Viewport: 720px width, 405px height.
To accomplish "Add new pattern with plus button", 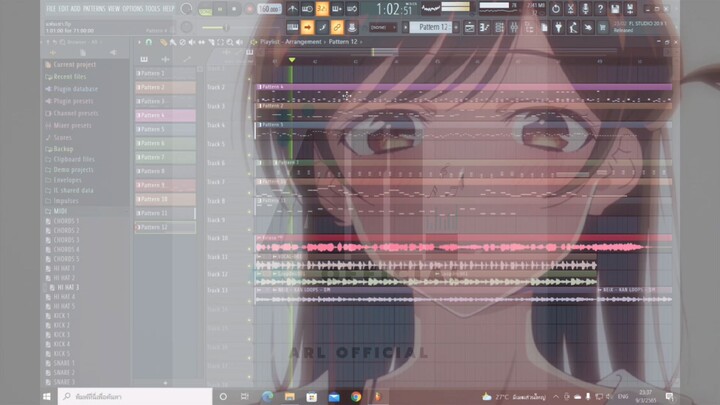I will pyautogui.click(x=165, y=382).
